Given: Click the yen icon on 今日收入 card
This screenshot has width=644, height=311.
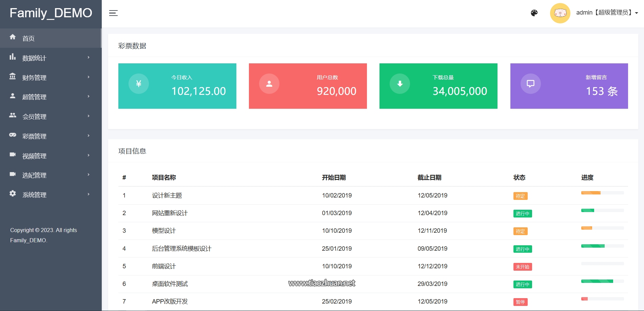Looking at the screenshot, I should pyautogui.click(x=138, y=84).
